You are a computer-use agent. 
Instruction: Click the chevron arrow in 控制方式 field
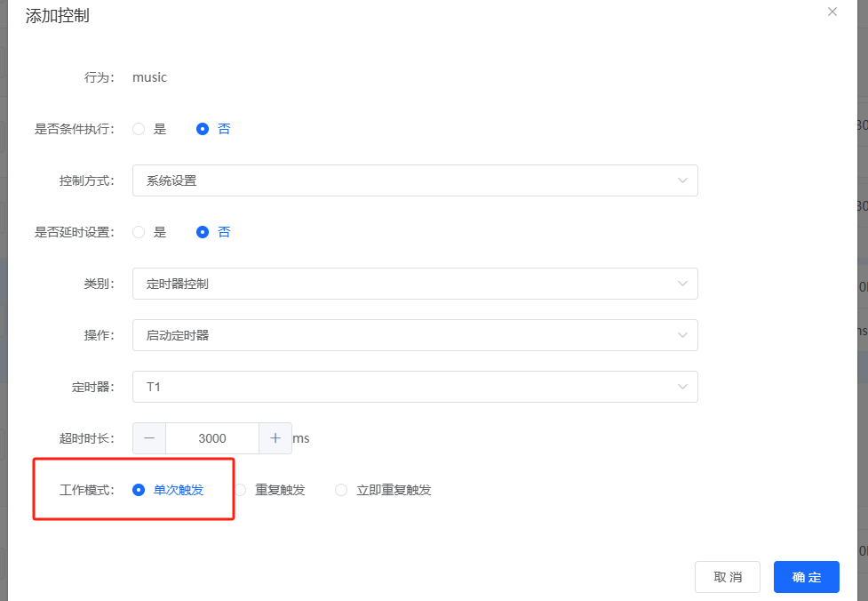tap(682, 180)
